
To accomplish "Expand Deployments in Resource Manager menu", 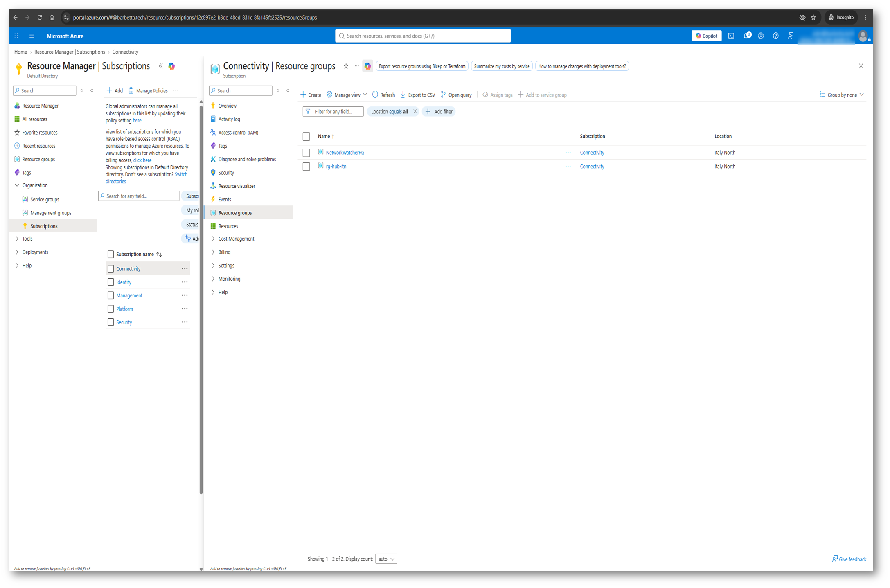I will (x=17, y=252).
